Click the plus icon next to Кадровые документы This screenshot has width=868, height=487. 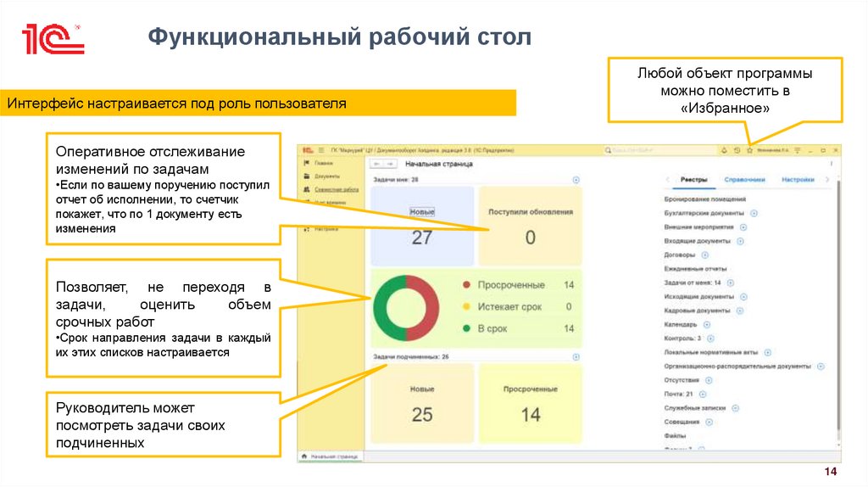click(740, 311)
